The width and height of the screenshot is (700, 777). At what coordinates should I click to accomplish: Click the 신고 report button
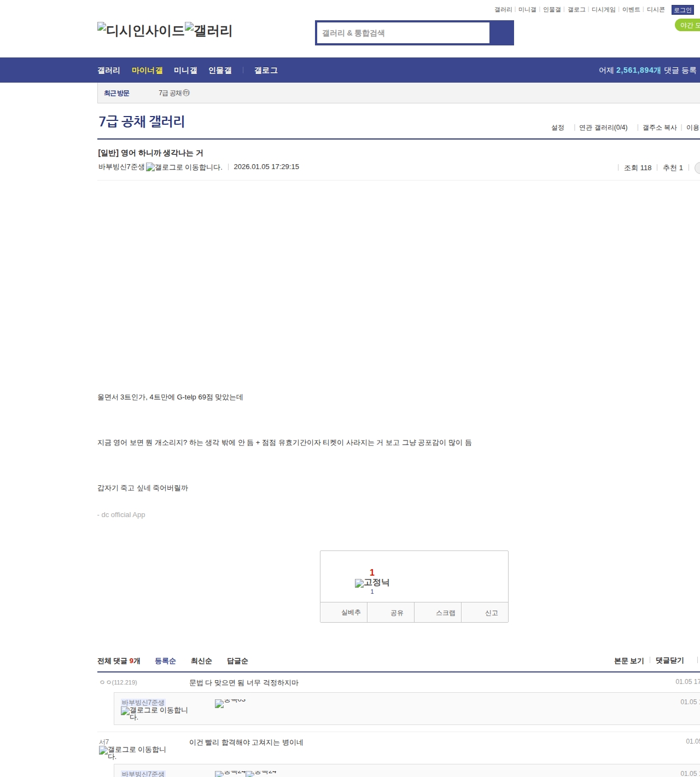point(491,613)
